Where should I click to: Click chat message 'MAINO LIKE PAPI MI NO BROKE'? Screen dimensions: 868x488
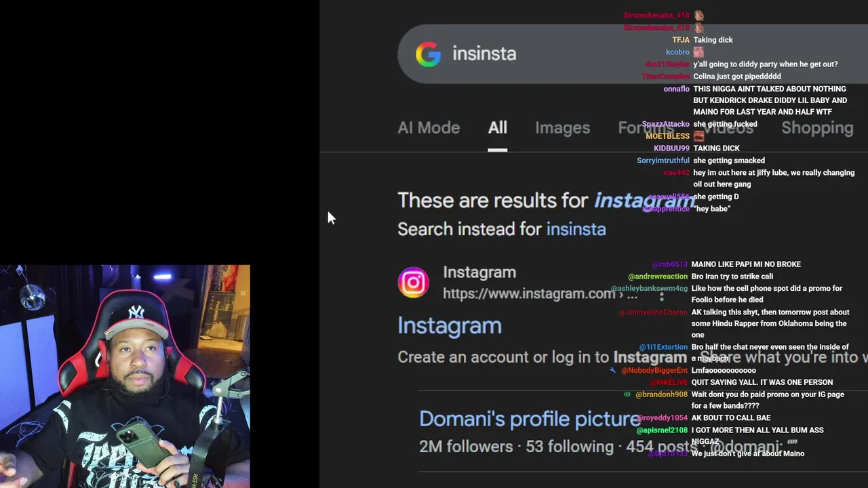point(746,264)
